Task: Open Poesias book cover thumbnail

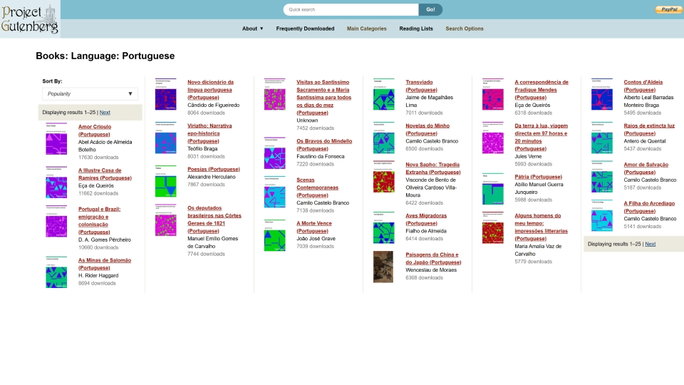Action: (165, 181)
